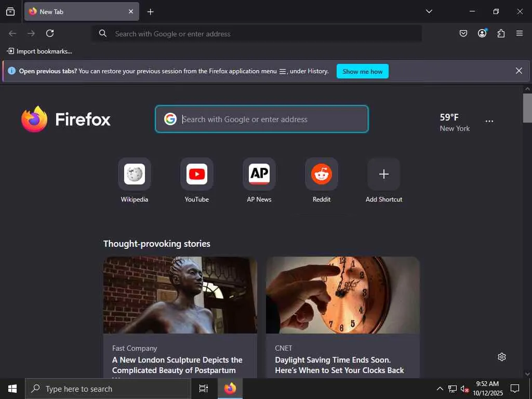
Task: Reload the current page
Action: 50,33
